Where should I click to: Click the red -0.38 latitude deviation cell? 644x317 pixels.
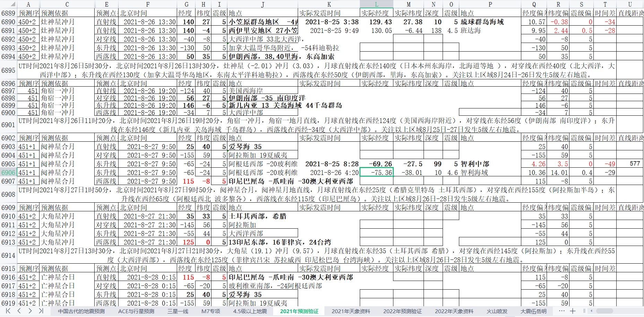558,22
